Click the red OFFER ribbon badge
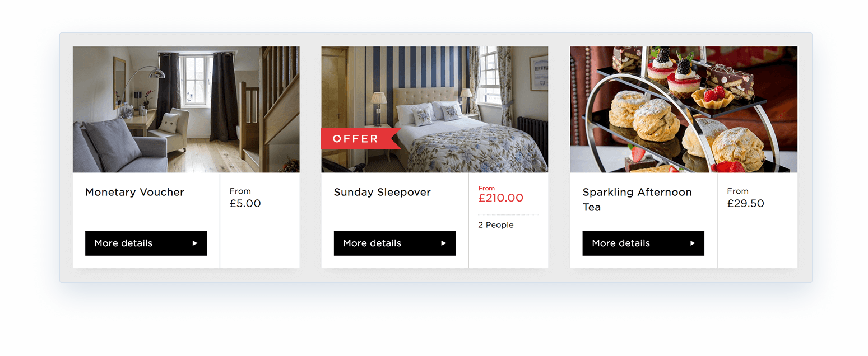868x356 pixels. [x=358, y=138]
